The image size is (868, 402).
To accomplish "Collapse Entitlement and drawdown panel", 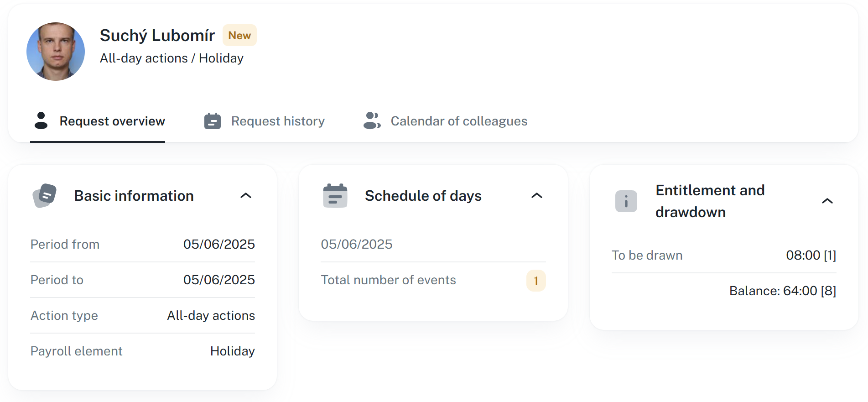I will 827,201.
